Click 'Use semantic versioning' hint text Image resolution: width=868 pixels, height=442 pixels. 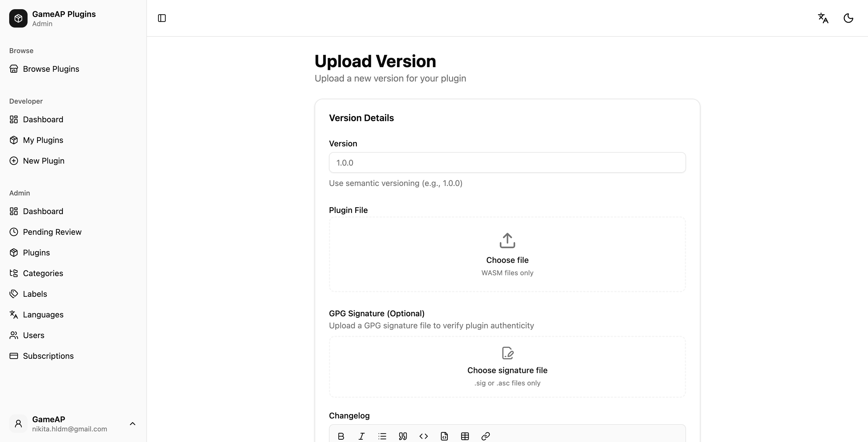[396, 183]
